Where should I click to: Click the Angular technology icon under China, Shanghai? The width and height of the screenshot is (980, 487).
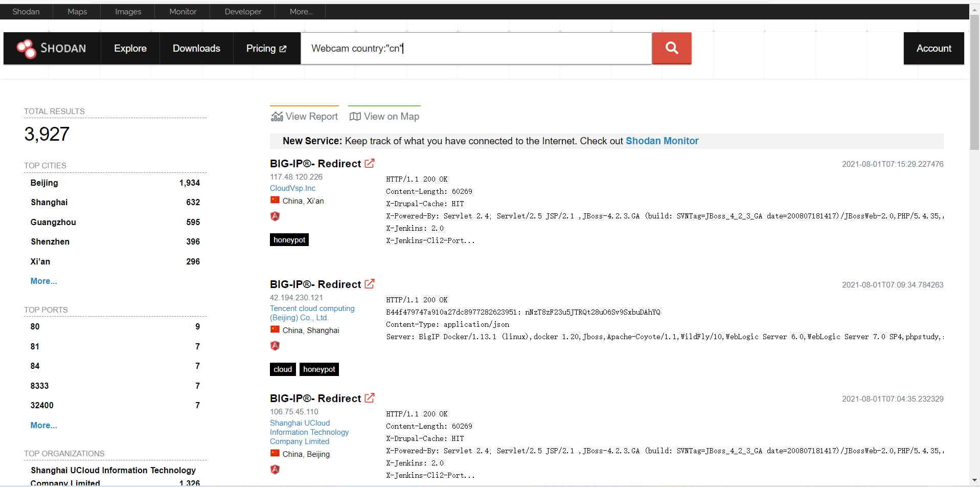275,346
